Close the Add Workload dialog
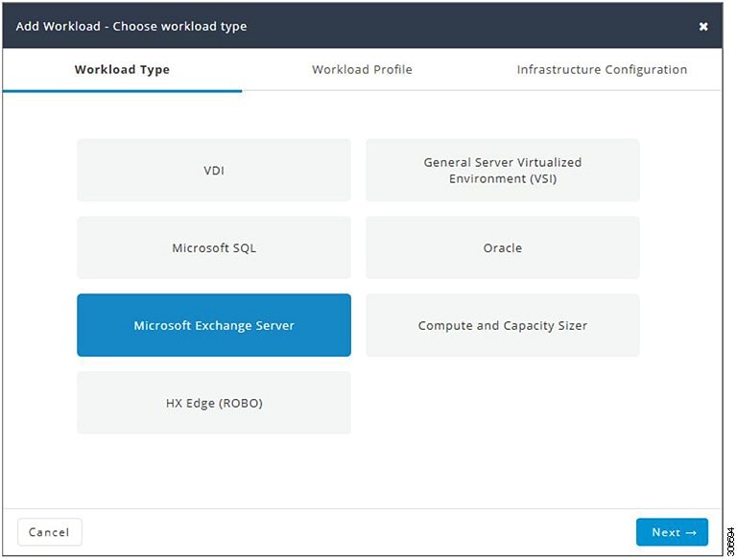This screenshot has height=560, width=737. coord(703,27)
